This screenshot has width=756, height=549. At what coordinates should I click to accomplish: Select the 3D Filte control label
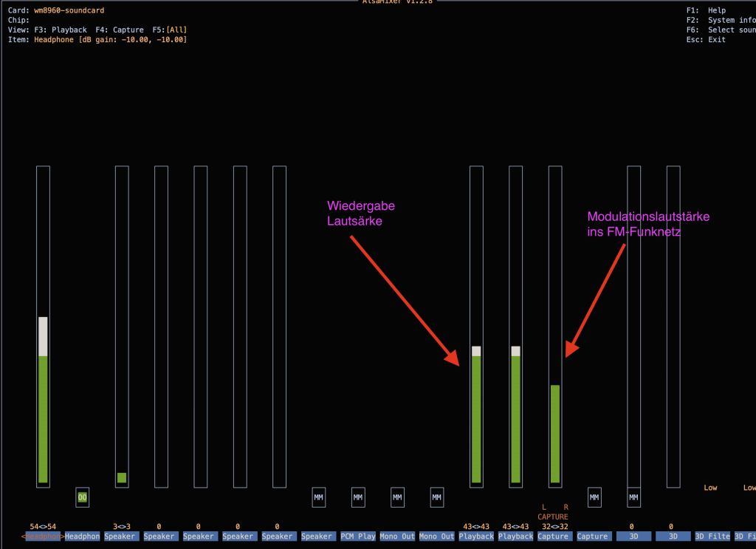[x=712, y=536]
